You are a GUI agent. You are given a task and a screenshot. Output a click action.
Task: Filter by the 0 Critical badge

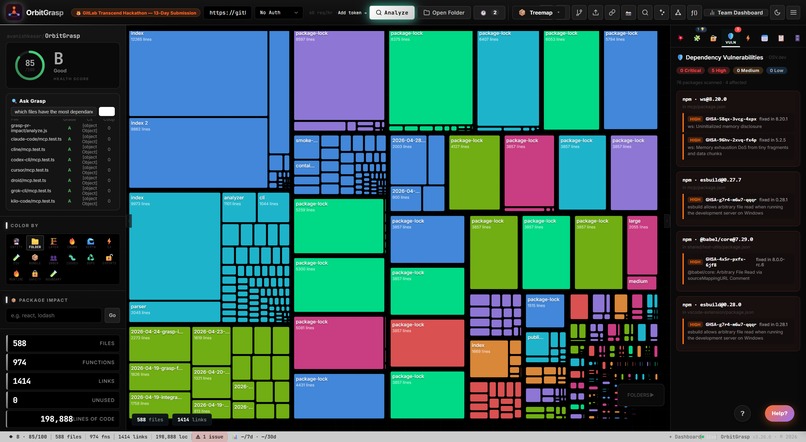690,70
